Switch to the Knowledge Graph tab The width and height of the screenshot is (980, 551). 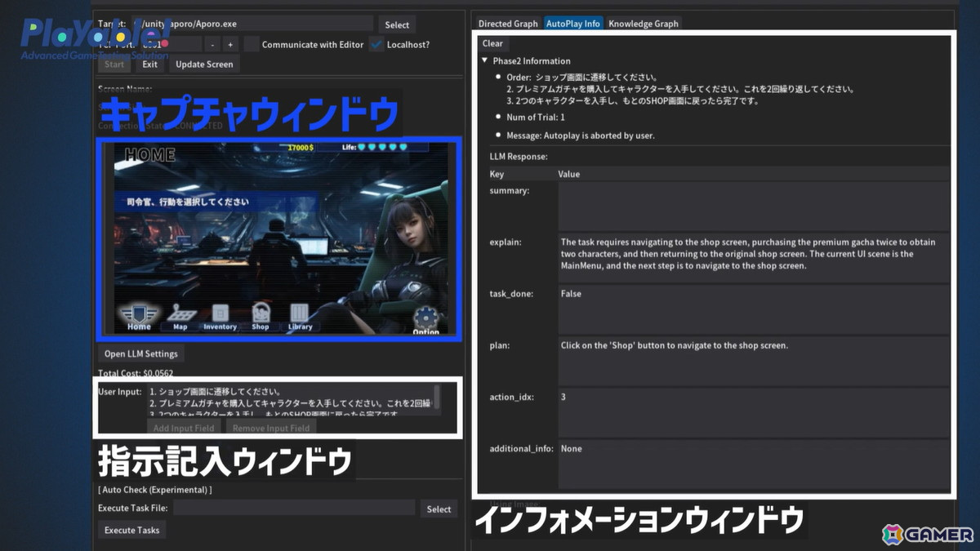pyautogui.click(x=642, y=23)
